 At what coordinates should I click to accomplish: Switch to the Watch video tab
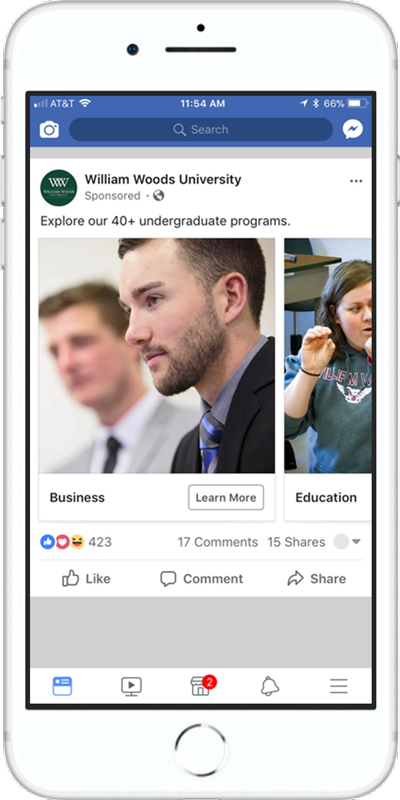pos(131,686)
